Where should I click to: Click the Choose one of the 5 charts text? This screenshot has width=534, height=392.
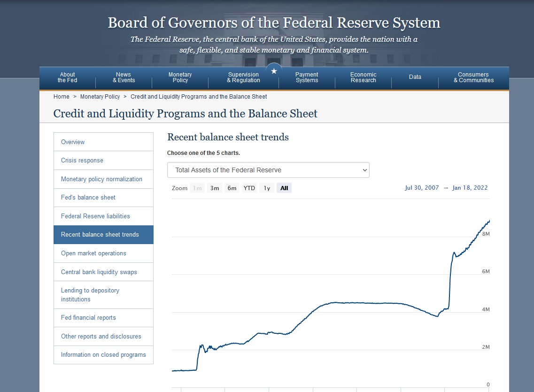coord(203,153)
